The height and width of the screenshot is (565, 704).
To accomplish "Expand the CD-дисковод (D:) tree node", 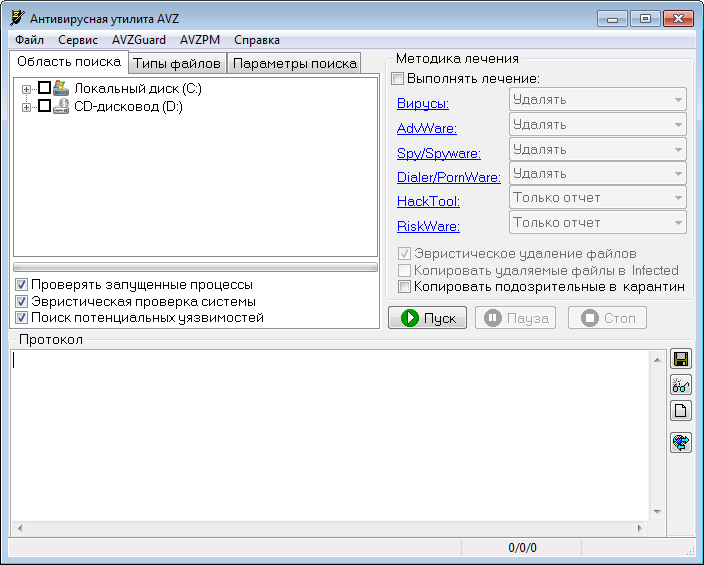I will click(x=27, y=107).
